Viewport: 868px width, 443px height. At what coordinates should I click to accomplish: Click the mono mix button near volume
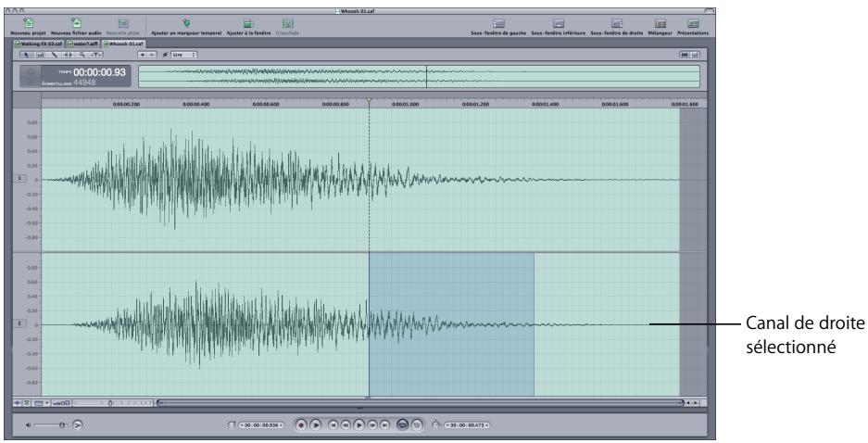(x=78, y=424)
